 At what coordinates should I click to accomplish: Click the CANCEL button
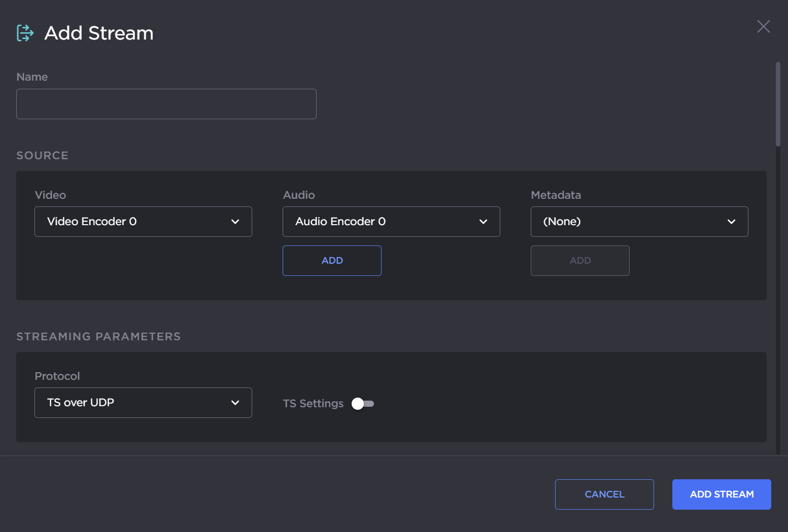tap(604, 494)
